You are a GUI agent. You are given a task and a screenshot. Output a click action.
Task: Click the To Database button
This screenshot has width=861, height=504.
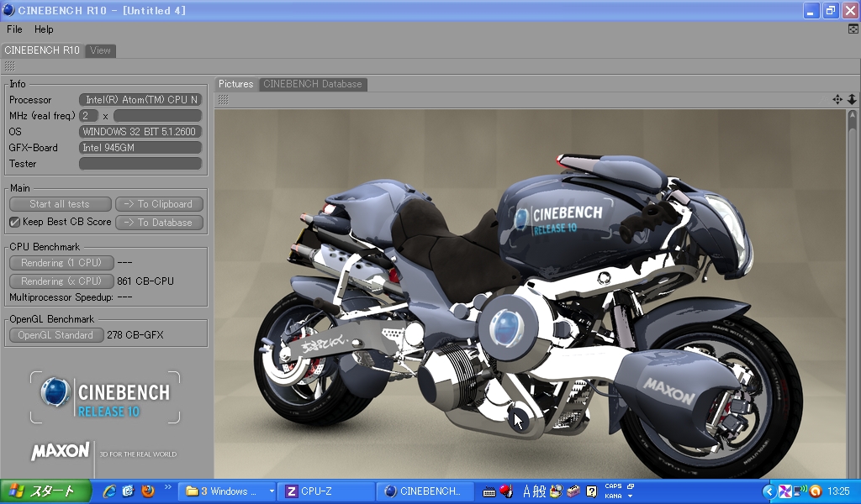coord(159,223)
